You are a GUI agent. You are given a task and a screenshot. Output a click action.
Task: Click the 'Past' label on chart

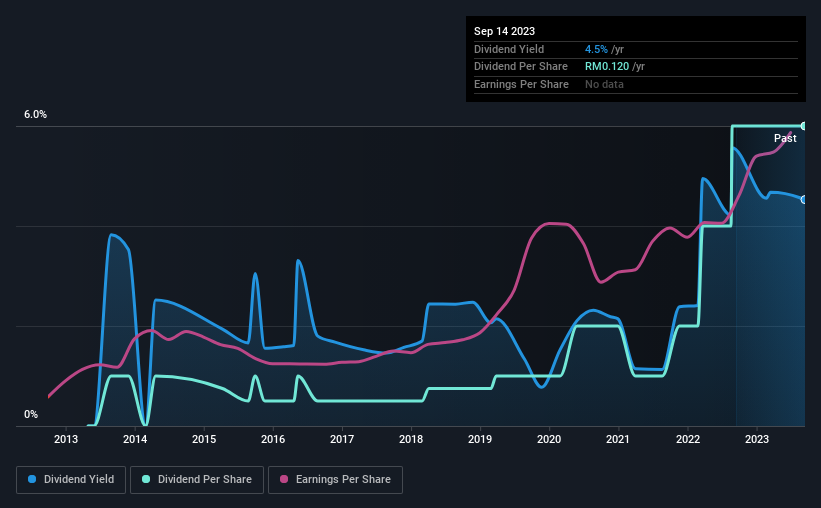(785, 138)
